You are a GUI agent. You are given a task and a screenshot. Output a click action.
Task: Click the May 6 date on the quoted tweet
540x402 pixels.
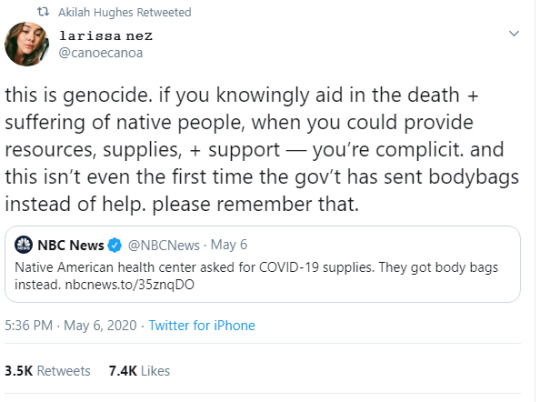click(229, 245)
